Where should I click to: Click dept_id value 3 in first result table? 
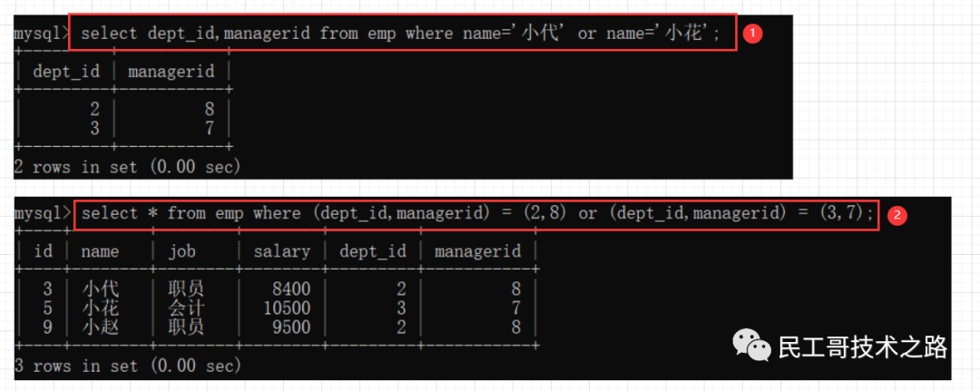[94, 128]
